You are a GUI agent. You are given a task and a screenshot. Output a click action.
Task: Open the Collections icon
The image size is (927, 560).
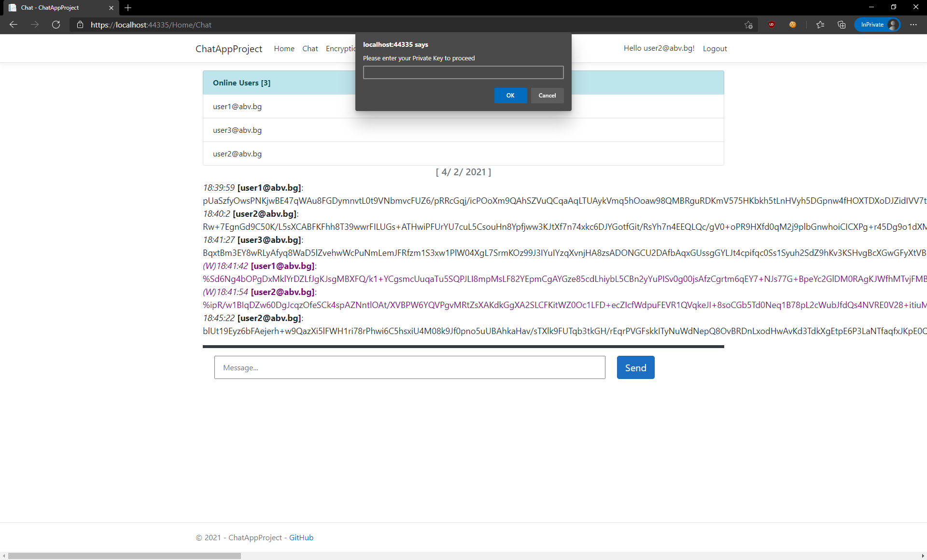tap(842, 25)
